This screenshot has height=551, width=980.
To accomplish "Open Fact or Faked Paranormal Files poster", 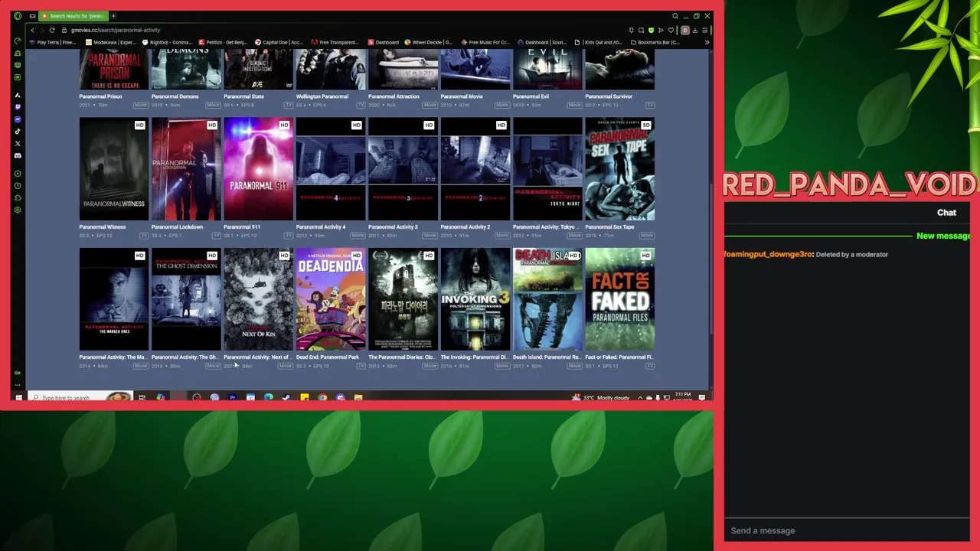I will coord(619,299).
